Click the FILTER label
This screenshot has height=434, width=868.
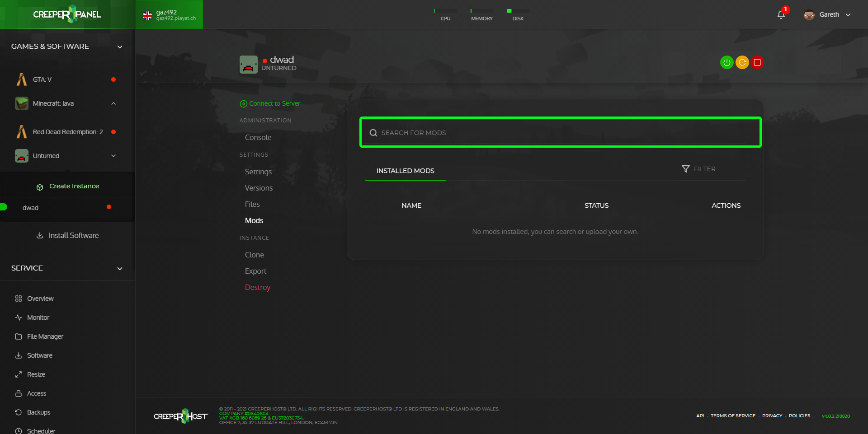click(x=705, y=169)
